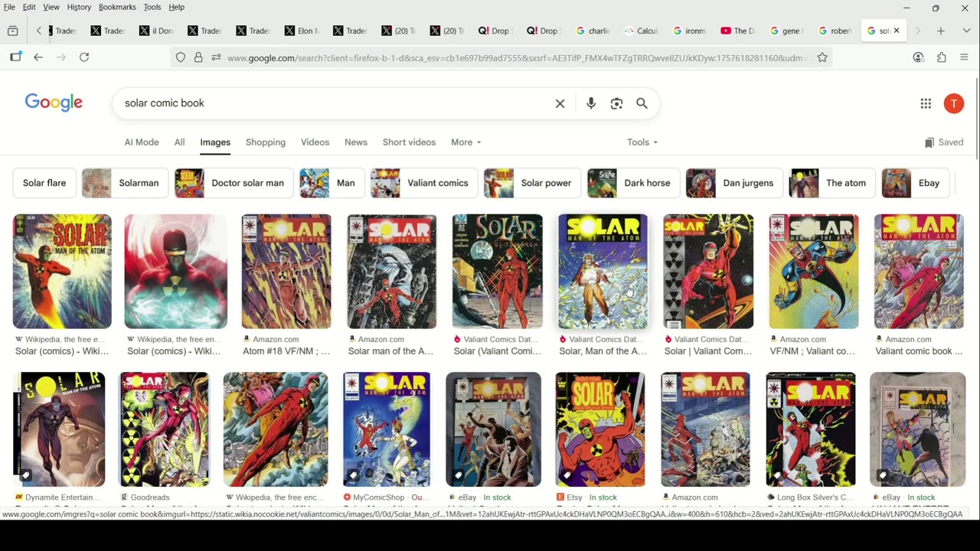Switch to the charlie Google tab
980x551 pixels.
pyautogui.click(x=593, y=31)
